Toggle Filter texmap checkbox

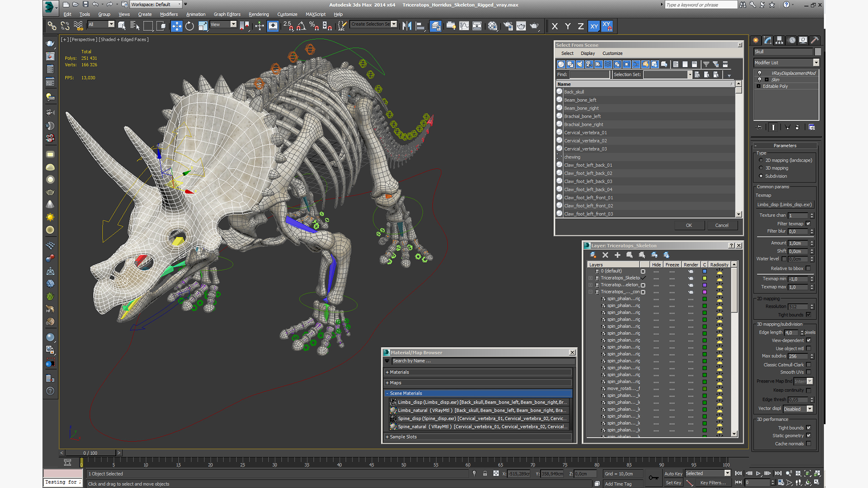click(808, 223)
